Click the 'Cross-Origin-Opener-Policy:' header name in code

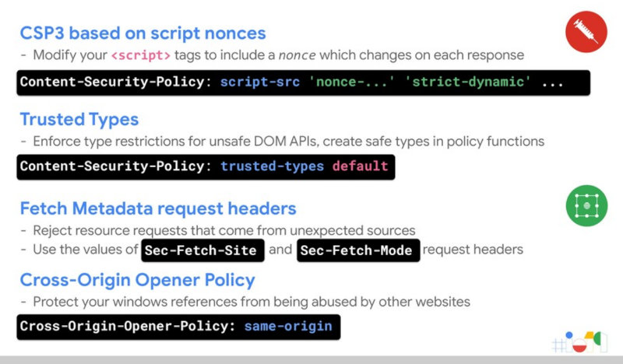(126, 326)
